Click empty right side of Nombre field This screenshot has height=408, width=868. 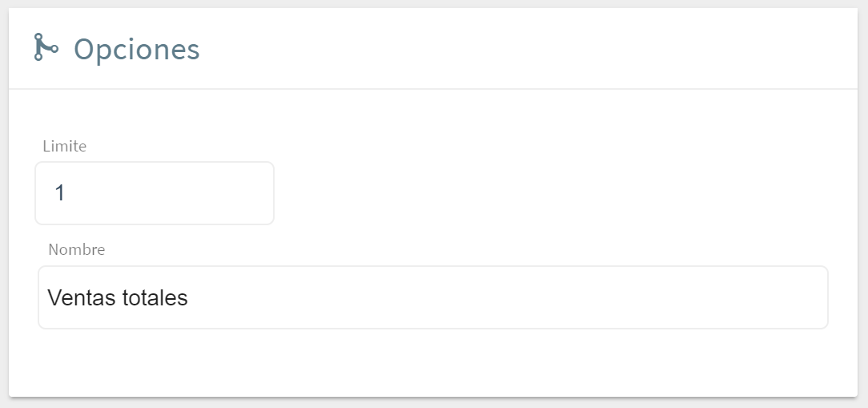tap(641, 297)
